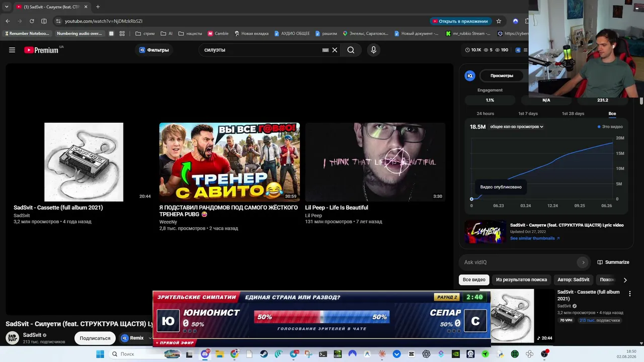
Task: Click the YouTube address bar URL
Action: click(x=104, y=21)
